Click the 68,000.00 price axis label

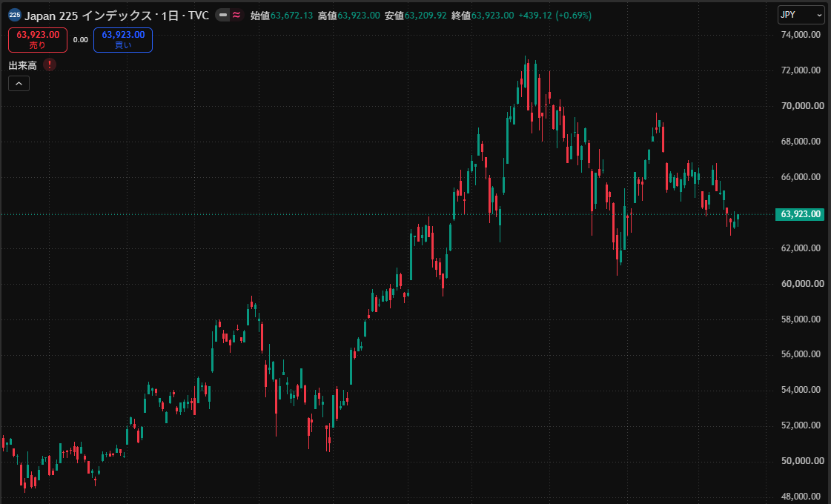[x=801, y=142]
